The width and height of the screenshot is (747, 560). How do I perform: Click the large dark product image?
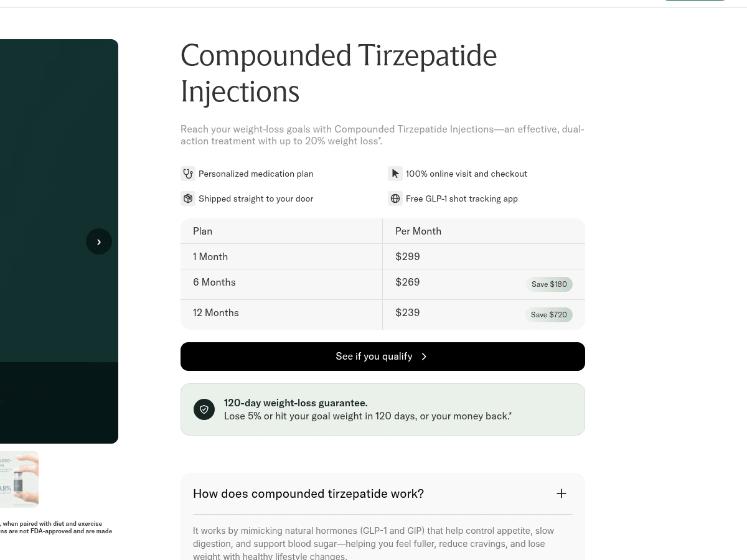pos(59,241)
